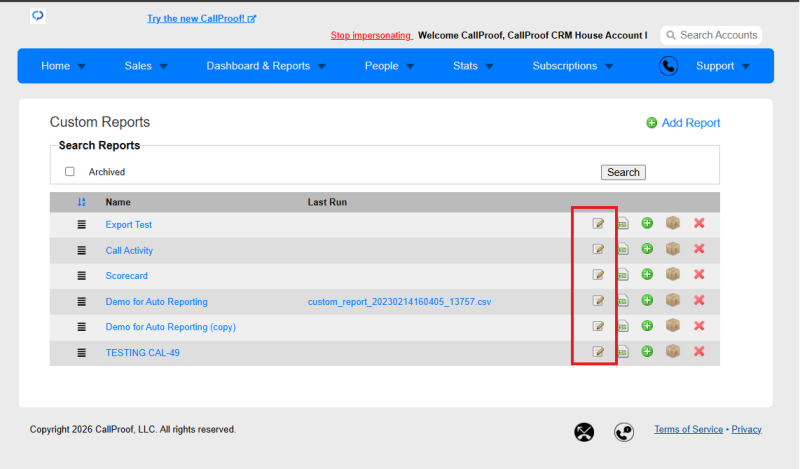This screenshot has width=800, height=469.
Task: Click green plus on Demo for Auto Reporting (copy)
Action: pyautogui.click(x=647, y=326)
